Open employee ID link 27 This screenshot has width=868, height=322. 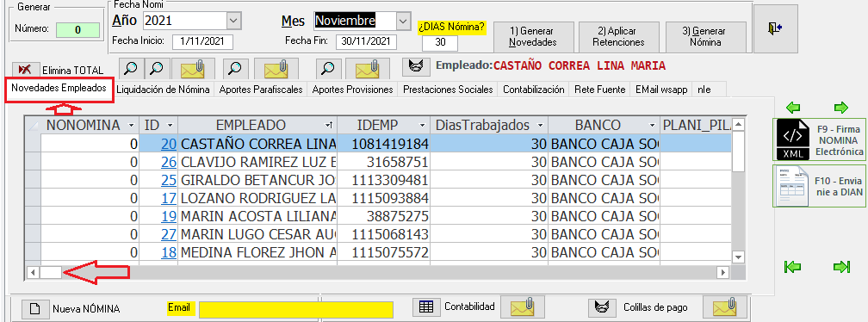point(169,234)
